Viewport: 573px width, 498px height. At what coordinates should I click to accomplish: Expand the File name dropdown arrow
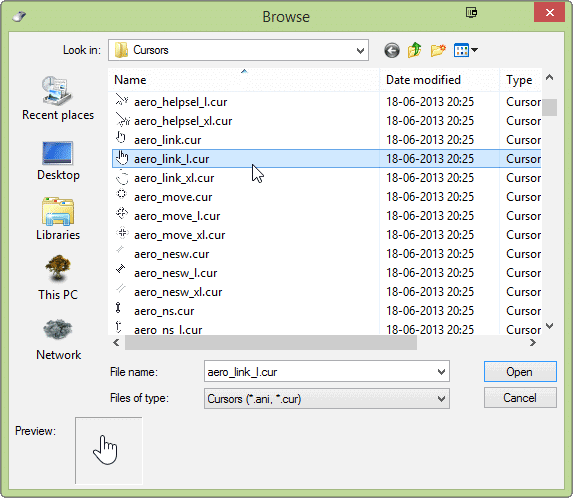(x=441, y=372)
